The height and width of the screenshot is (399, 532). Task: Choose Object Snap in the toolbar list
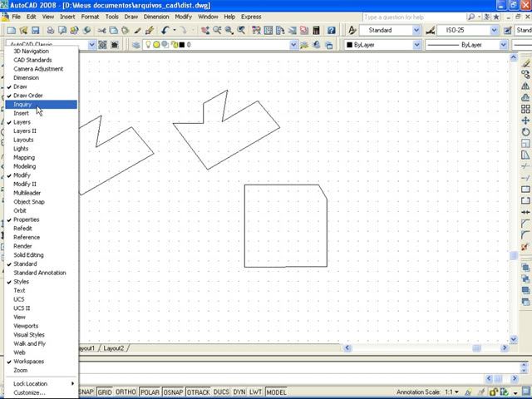[42, 202]
